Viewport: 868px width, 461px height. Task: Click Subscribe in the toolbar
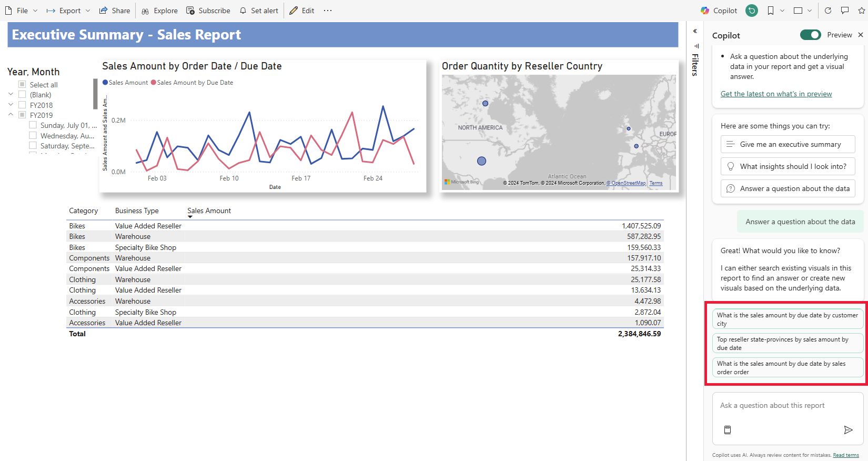click(208, 11)
